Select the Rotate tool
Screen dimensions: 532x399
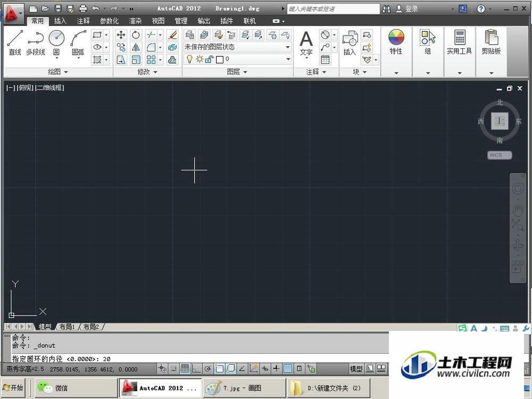(136, 35)
